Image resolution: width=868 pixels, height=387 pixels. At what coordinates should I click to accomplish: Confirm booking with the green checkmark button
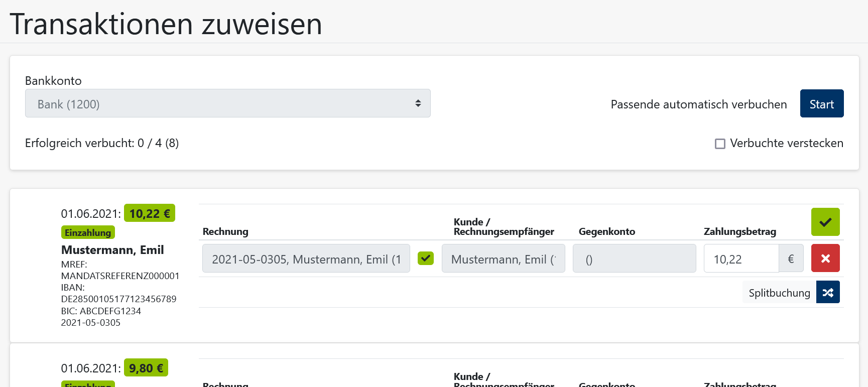[825, 222]
